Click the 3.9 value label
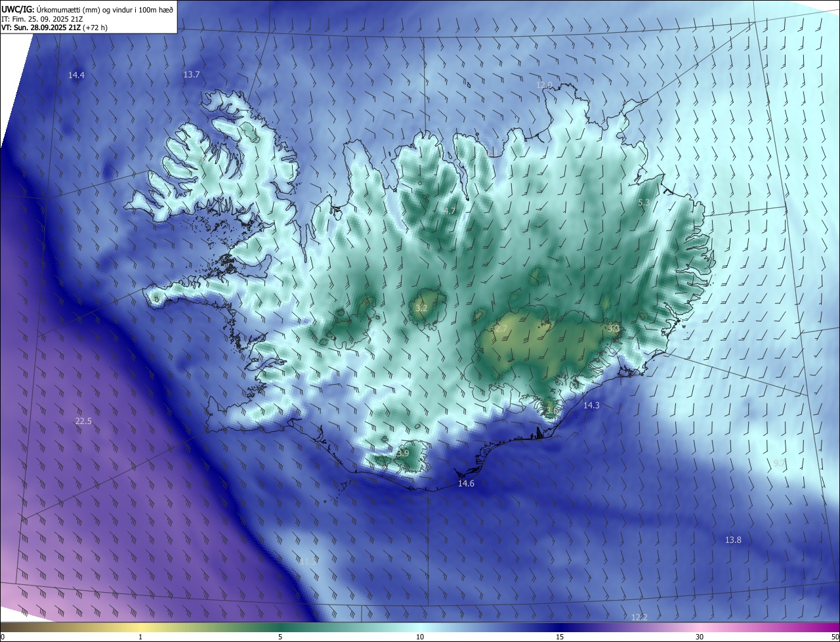Viewport: 840px width, 642px height. tap(403, 454)
